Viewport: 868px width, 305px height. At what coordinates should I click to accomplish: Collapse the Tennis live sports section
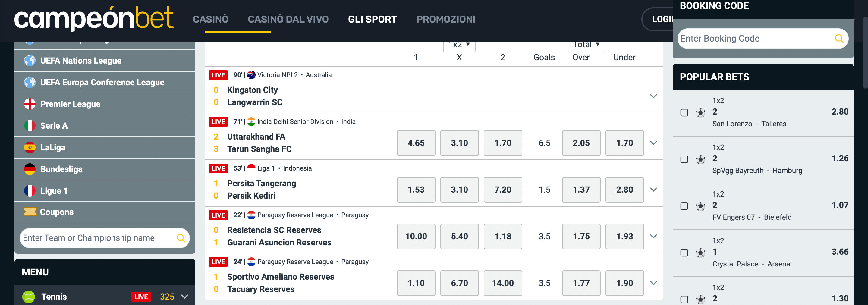pyautogui.click(x=184, y=297)
